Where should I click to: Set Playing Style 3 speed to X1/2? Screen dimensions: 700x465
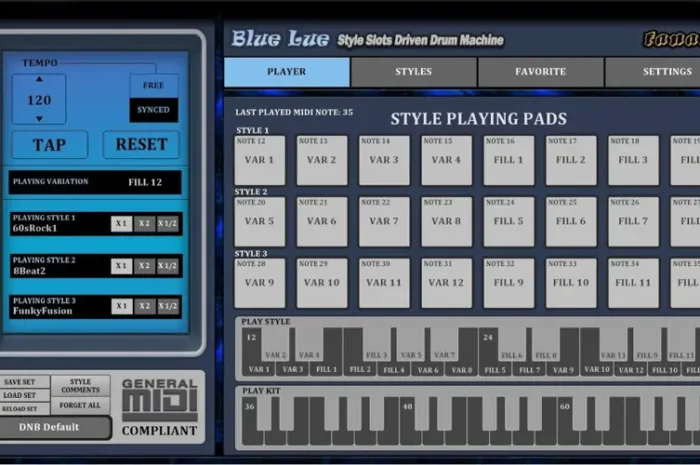(167, 306)
